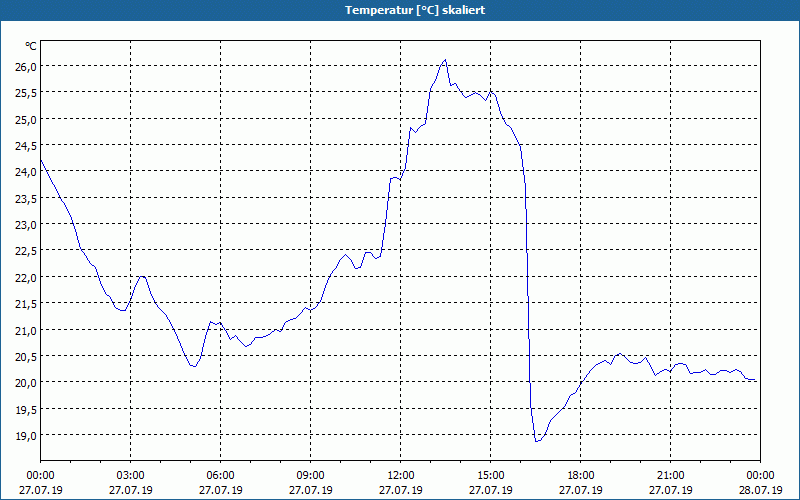
Task: Select the °C unit label on the axis
Action: pos(31,46)
